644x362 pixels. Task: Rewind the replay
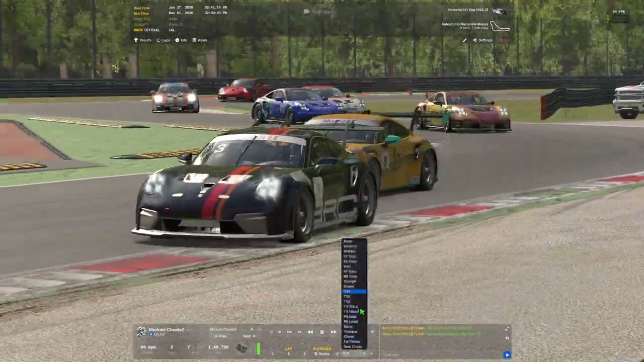coord(310,332)
